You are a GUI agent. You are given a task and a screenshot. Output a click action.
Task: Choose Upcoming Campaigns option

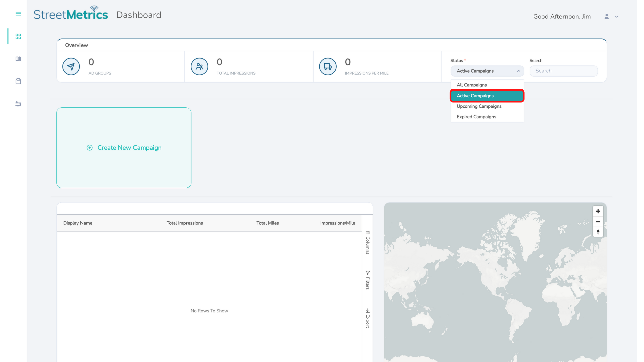pyautogui.click(x=479, y=106)
